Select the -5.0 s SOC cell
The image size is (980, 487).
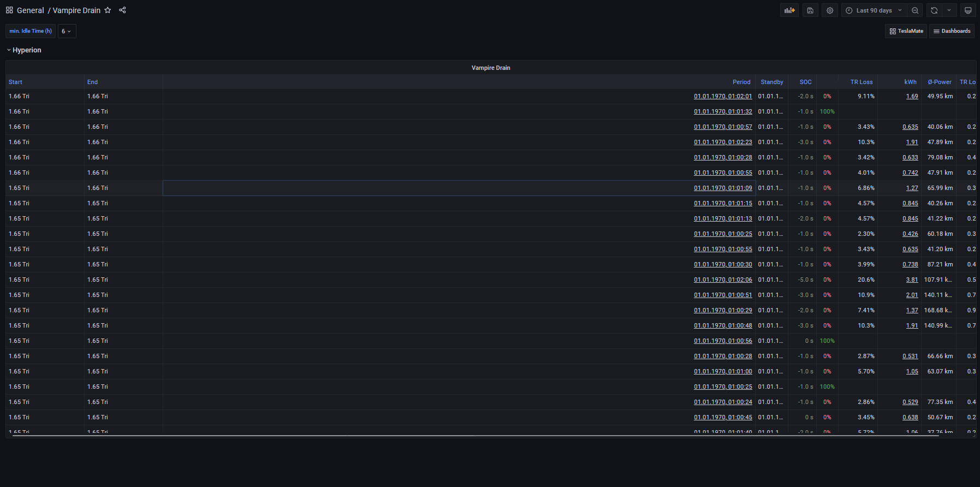pos(803,280)
